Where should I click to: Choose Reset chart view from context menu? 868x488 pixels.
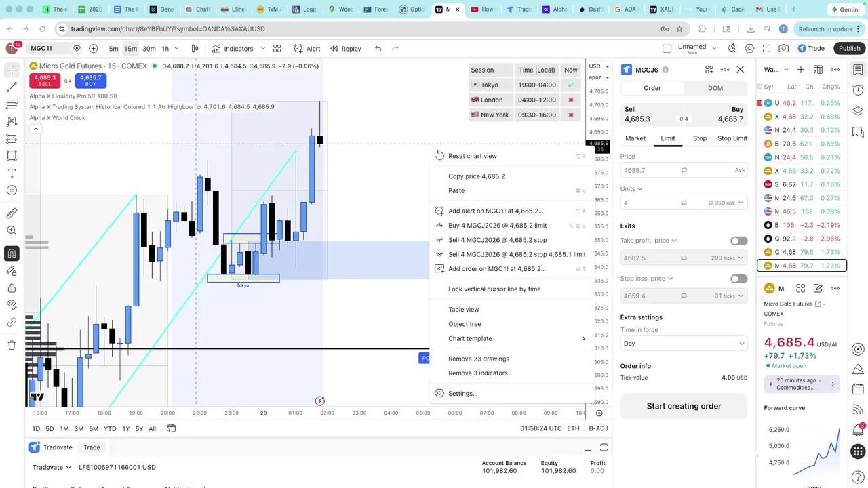tap(511, 156)
